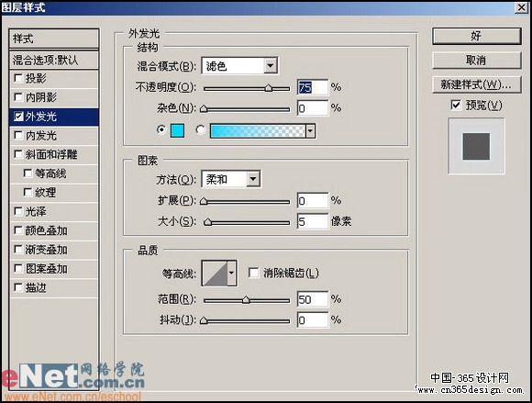Enable 消除锯齿 anti-alias checkbox
The image size is (532, 403).
click(x=253, y=273)
